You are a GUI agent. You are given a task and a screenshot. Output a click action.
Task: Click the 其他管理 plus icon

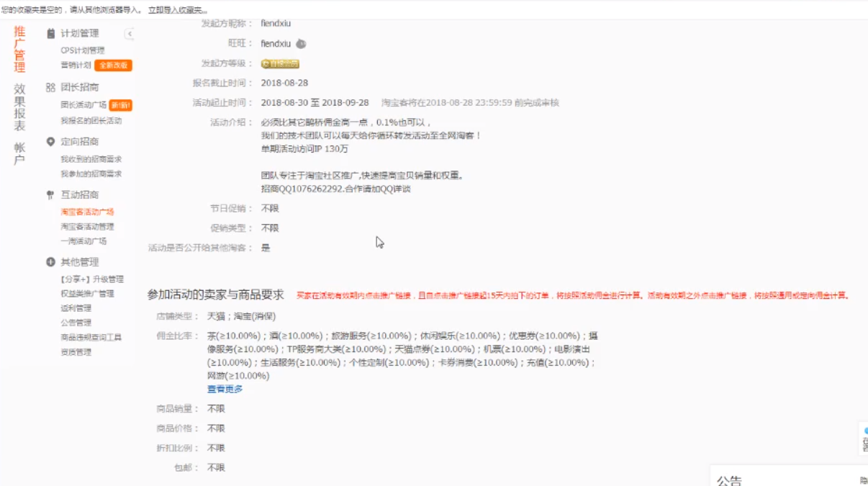[50, 262]
